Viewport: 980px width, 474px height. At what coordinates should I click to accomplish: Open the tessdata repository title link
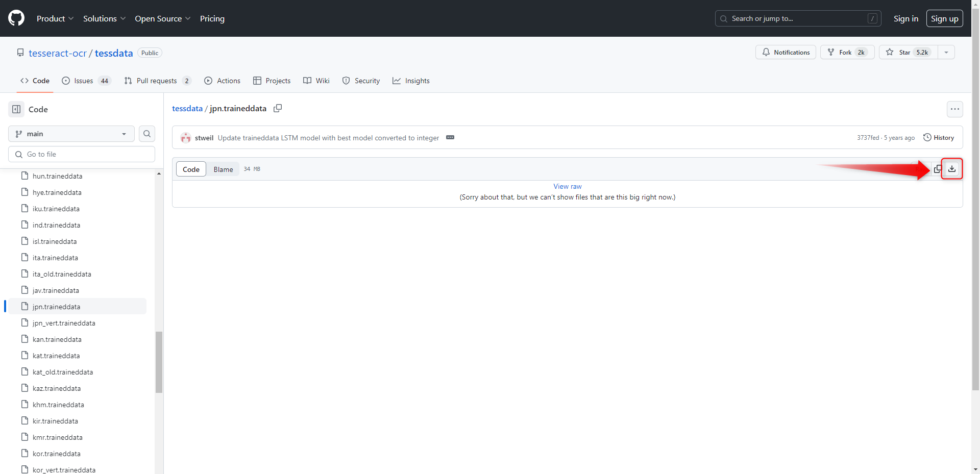click(x=114, y=53)
